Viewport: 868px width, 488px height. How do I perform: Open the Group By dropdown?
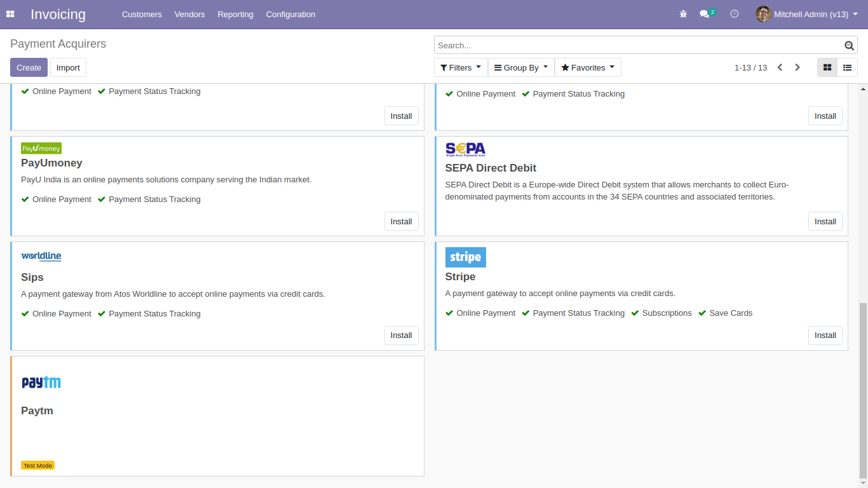521,67
